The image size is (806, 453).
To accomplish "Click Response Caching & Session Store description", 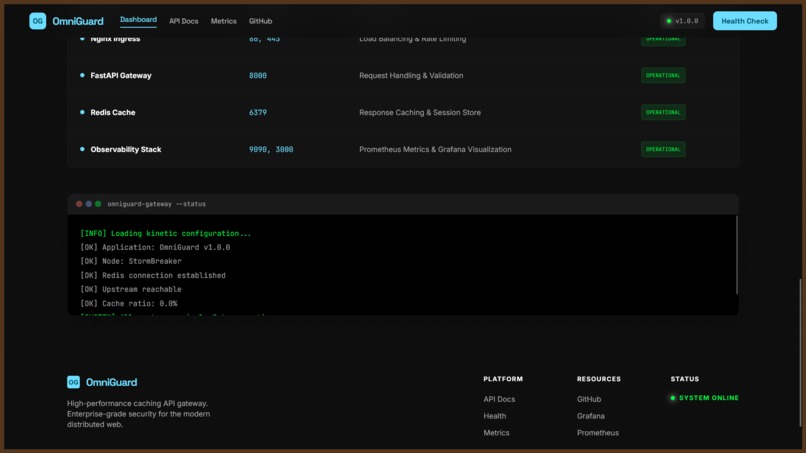I will (x=420, y=113).
